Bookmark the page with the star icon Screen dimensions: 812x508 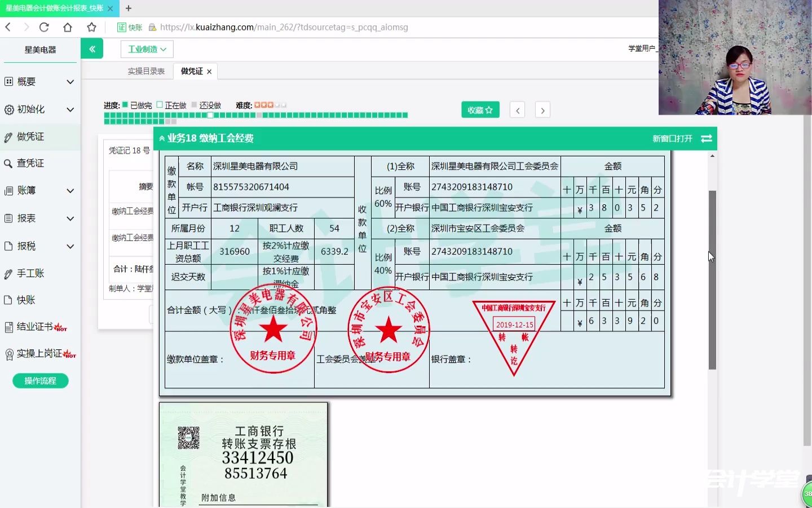click(x=91, y=27)
